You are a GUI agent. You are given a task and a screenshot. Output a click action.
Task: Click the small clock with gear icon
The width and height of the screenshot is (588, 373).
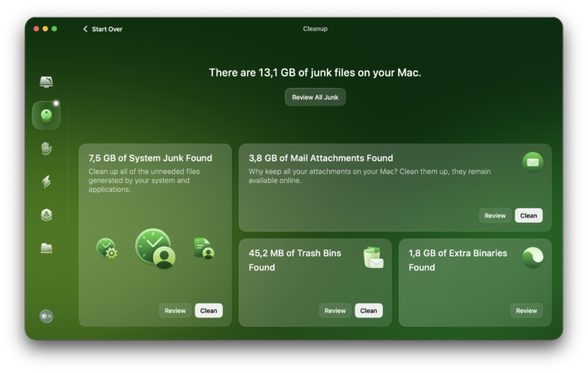(x=106, y=248)
